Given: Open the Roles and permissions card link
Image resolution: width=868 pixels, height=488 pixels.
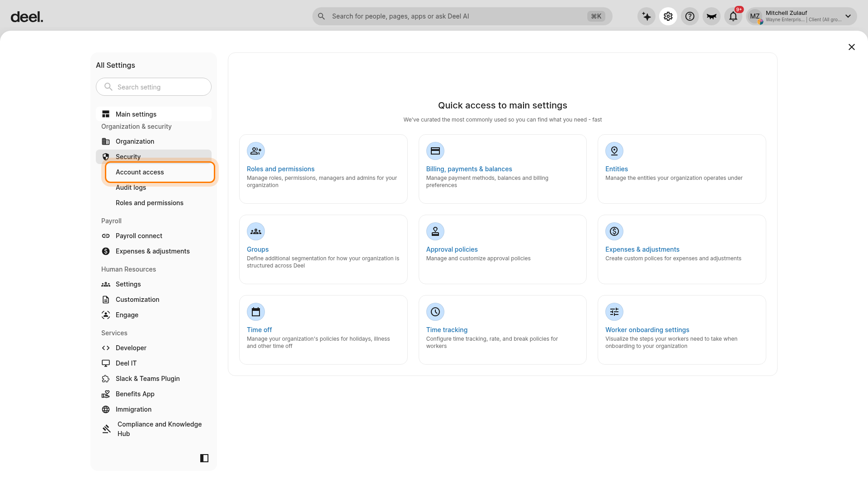Looking at the screenshot, I should pyautogui.click(x=281, y=169).
